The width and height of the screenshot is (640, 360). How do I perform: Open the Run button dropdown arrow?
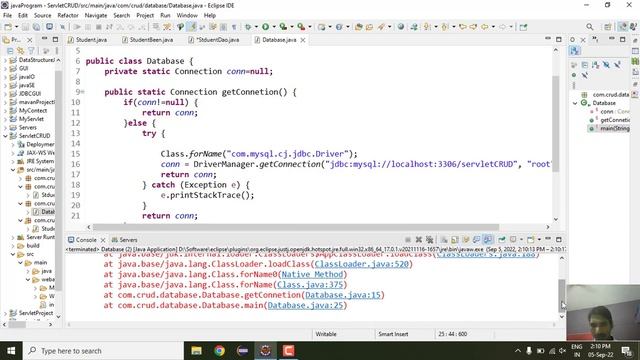[x=274, y=27]
